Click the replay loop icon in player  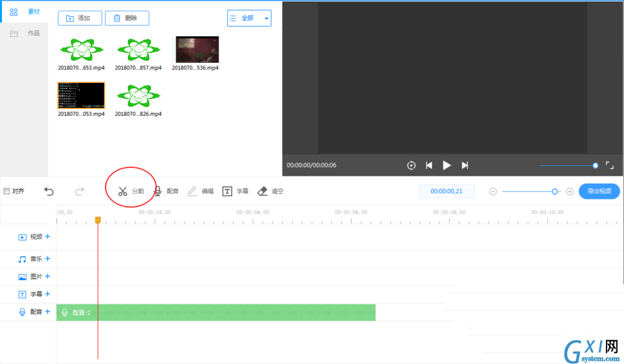coord(411,165)
